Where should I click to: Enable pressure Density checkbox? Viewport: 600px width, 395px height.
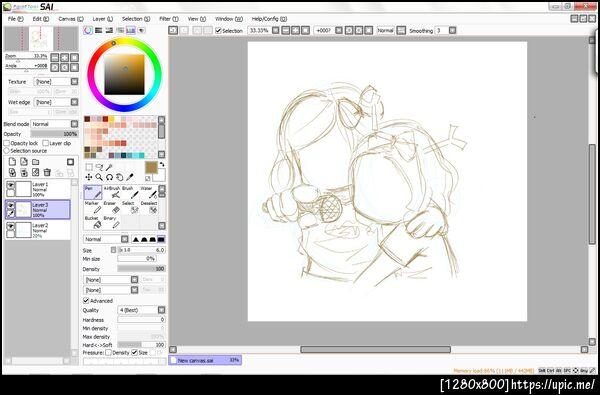108,353
